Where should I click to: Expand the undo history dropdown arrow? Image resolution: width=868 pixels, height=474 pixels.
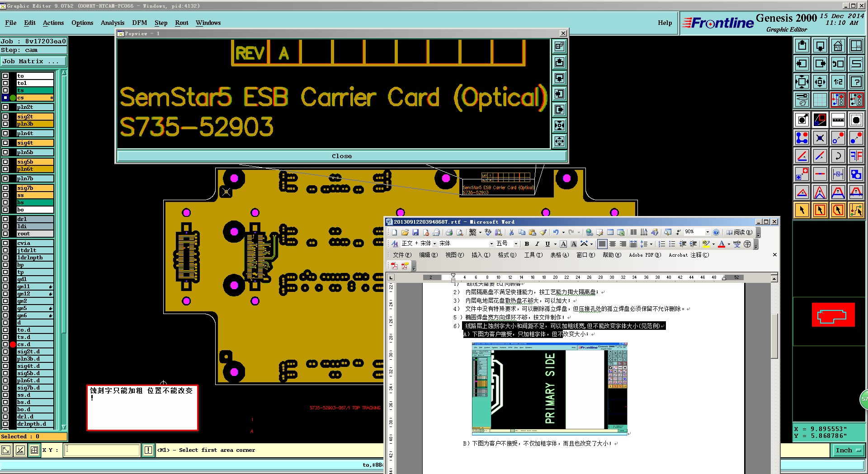tap(563, 232)
